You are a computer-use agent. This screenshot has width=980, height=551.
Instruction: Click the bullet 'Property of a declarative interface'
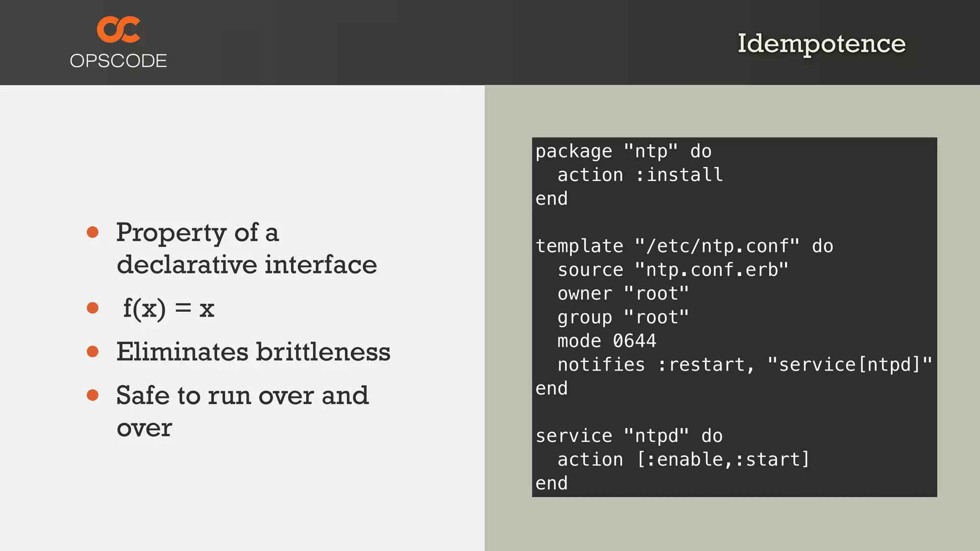tap(246, 248)
